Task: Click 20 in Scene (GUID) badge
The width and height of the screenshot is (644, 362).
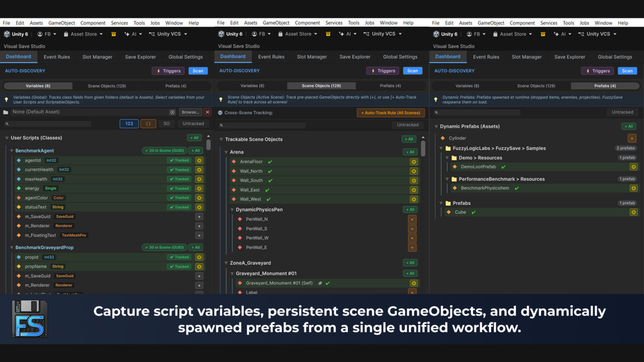Action: tap(164, 151)
